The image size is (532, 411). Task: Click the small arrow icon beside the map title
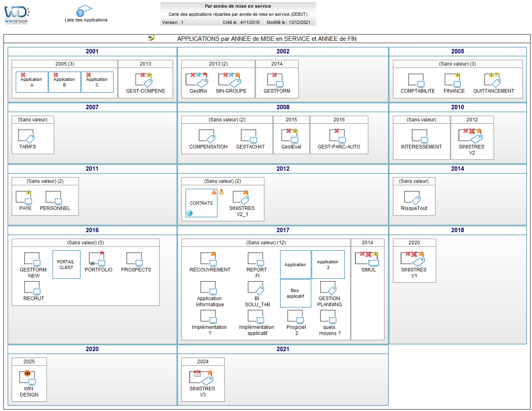pos(151,38)
